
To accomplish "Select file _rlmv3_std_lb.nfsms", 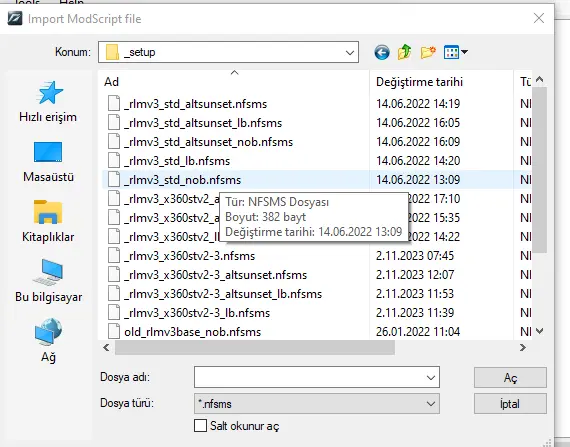I will [177, 161].
